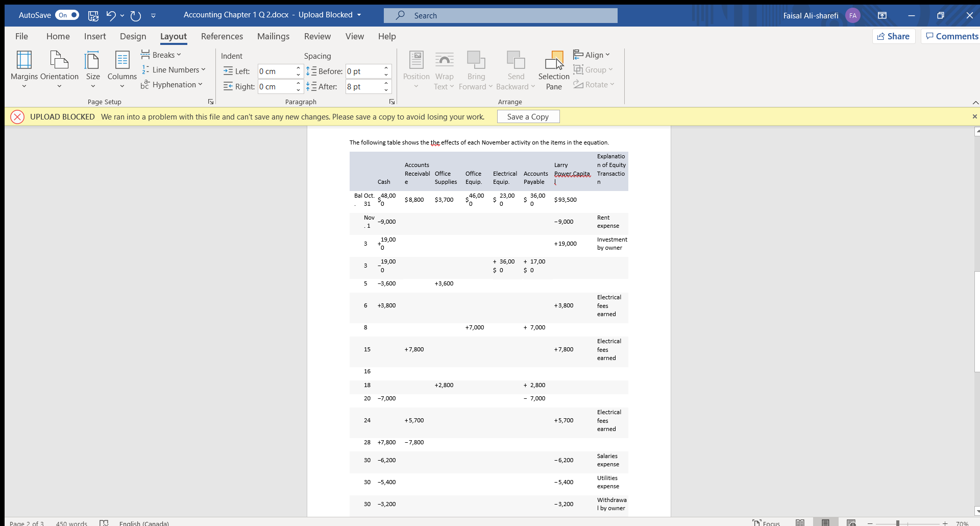This screenshot has height=526, width=980.
Task: Open the Comments panel
Action: click(x=951, y=36)
